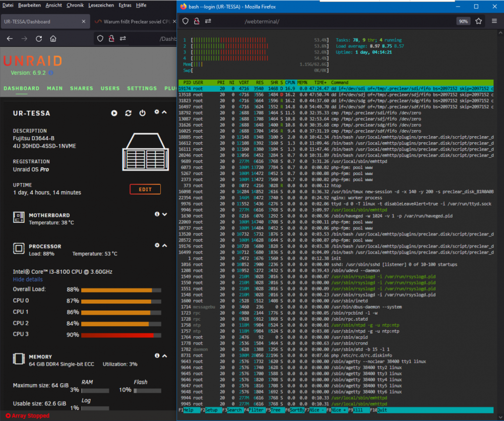Viewport: 504px width, 421px height.
Task: Click the server case image
Action: tap(146, 152)
